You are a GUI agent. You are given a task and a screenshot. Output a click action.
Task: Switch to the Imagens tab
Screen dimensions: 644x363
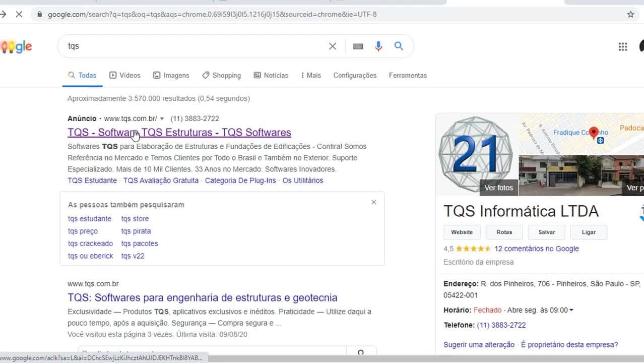click(171, 75)
